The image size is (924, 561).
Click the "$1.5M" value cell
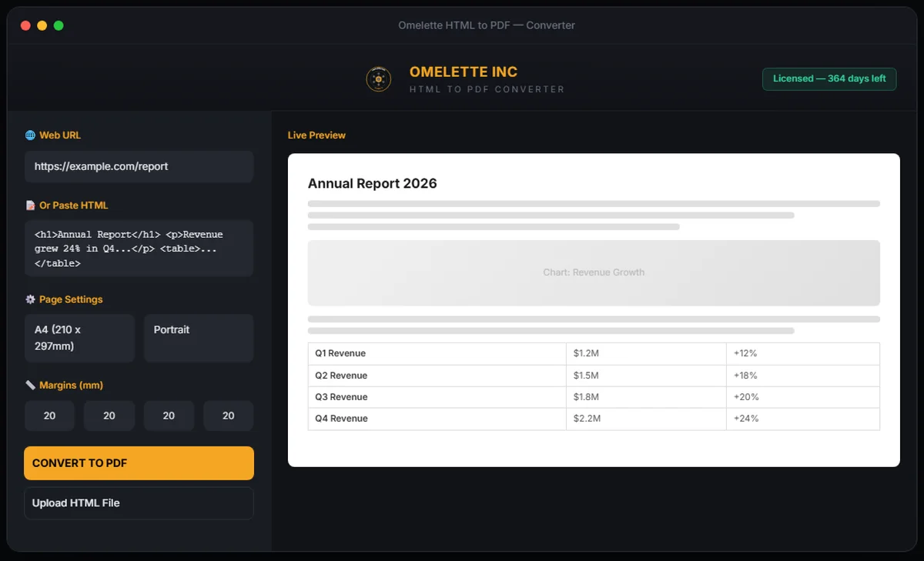click(646, 376)
